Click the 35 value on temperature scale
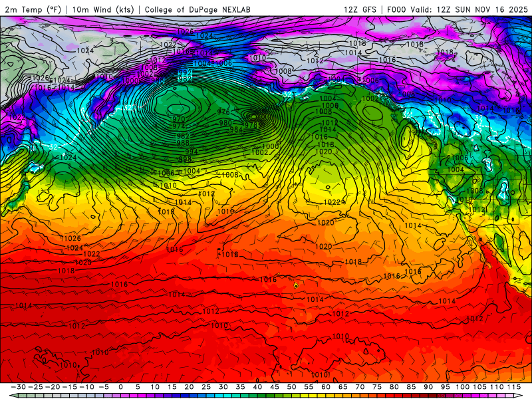532x399 pixels. click(240, 387)
